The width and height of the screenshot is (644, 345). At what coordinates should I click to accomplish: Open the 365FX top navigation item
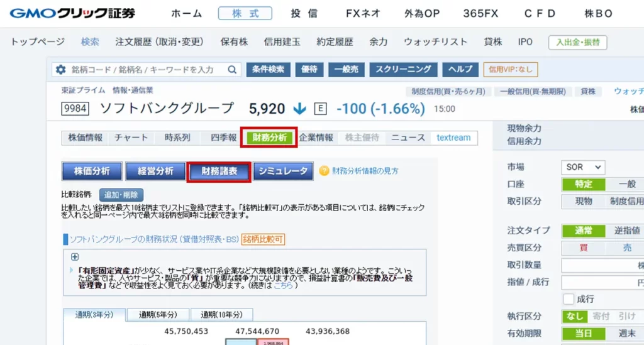(x=480, y=14)
